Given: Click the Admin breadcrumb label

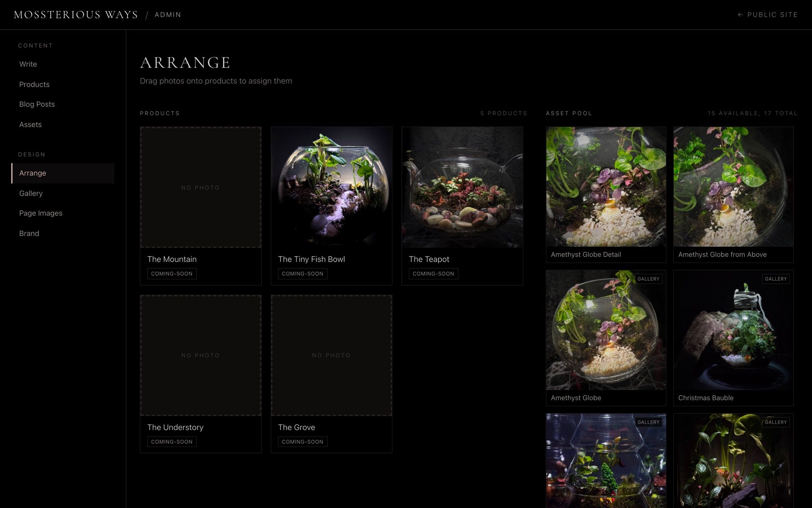Looking at the screenshot, I should [168, 15].
